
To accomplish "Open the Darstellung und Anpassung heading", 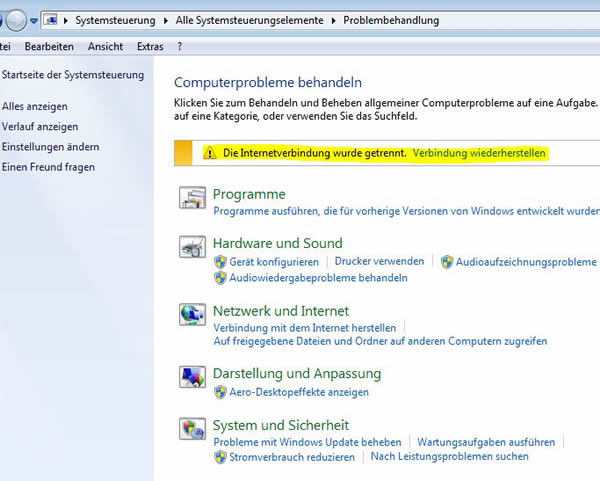I will tap(297, 373).
